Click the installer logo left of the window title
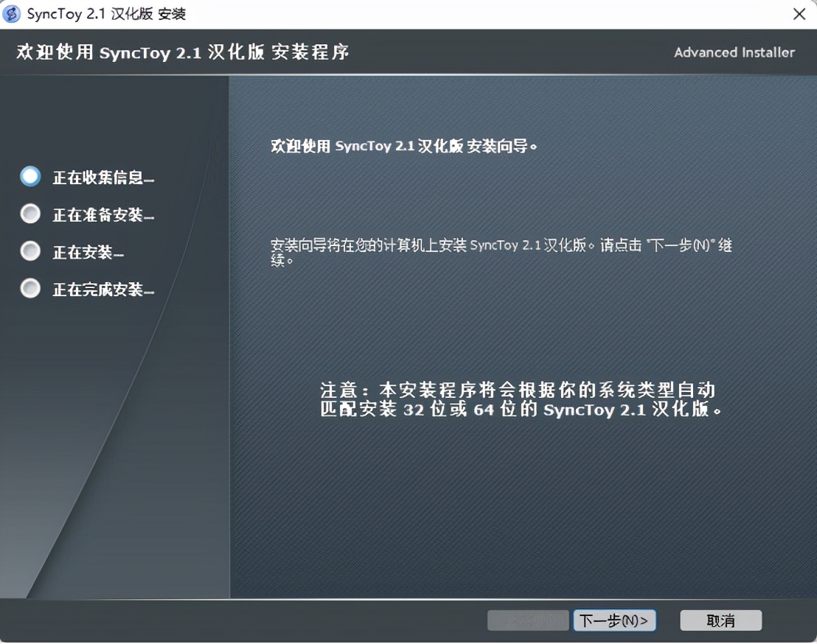 (12, 13)
